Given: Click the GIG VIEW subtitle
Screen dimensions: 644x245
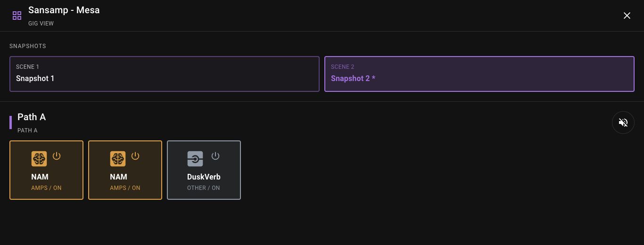Looking at the screenshot, I should (41, 24).
